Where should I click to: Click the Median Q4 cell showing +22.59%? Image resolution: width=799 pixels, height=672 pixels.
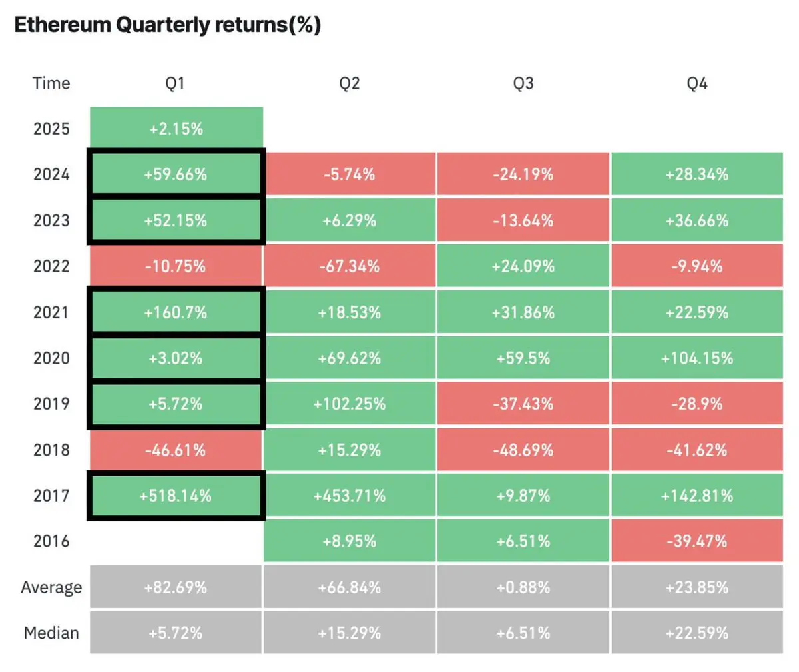pyautogui.click(x=697, y=633)
